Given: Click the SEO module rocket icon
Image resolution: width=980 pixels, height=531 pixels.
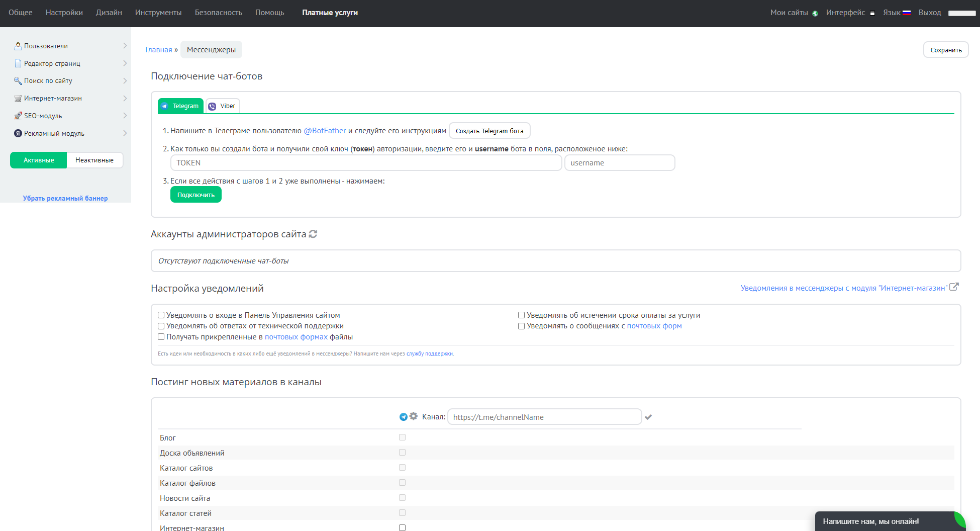Looking at the screenshot, I should (x=18, y=116).
